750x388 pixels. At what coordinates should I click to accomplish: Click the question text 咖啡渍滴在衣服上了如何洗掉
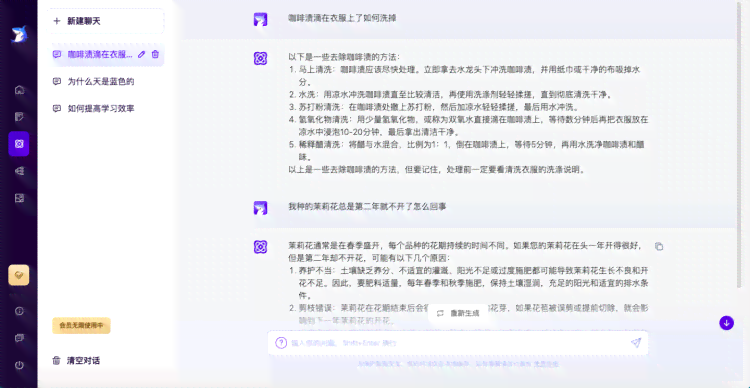[342, 19]
